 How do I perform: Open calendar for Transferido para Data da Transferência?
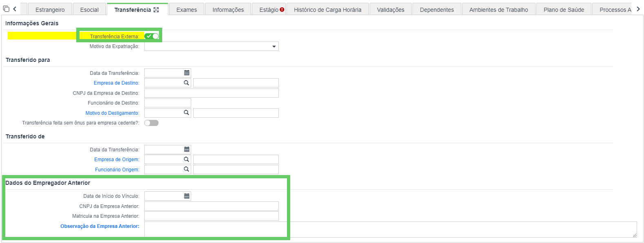coord(187,73)
